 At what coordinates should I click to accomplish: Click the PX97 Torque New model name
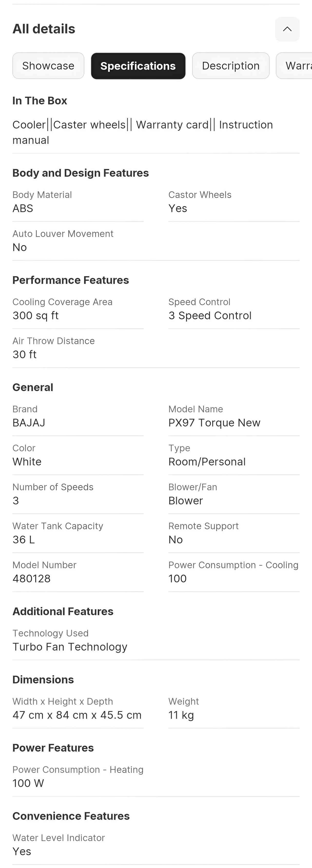pyautogui.click(x=214, y=423)
